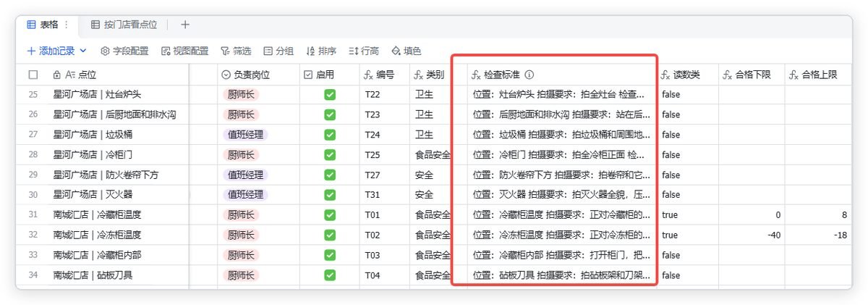
Task: Click 检查标准 info icon
Action: 529,74
